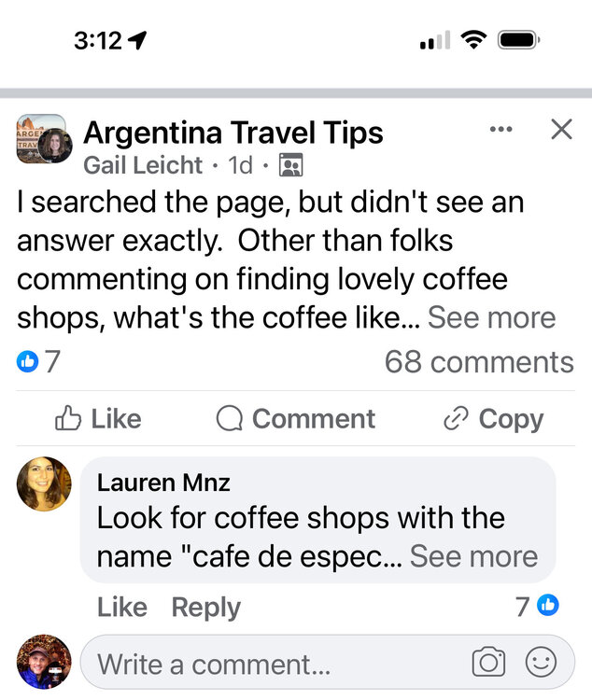The height and width of the screenshot is (700, 592).
Task: Open the Argentina Travel Tips group
Action: (x=233, y=133)
